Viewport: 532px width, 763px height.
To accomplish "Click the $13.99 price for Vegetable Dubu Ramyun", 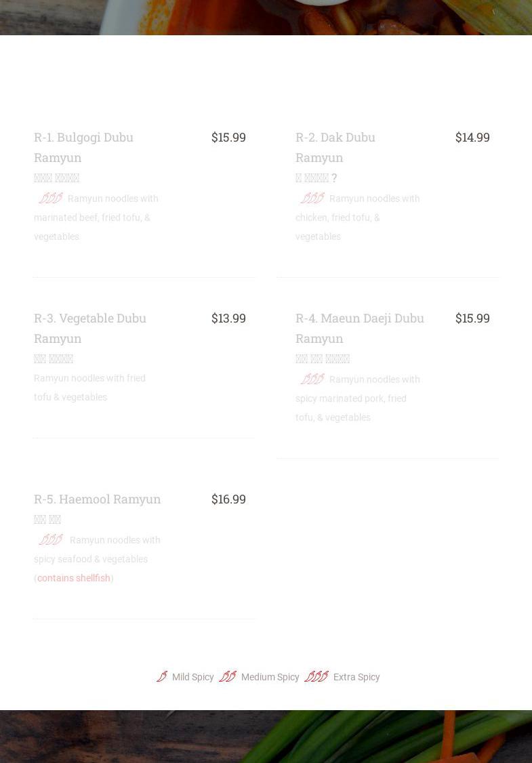I will (228, 318).
